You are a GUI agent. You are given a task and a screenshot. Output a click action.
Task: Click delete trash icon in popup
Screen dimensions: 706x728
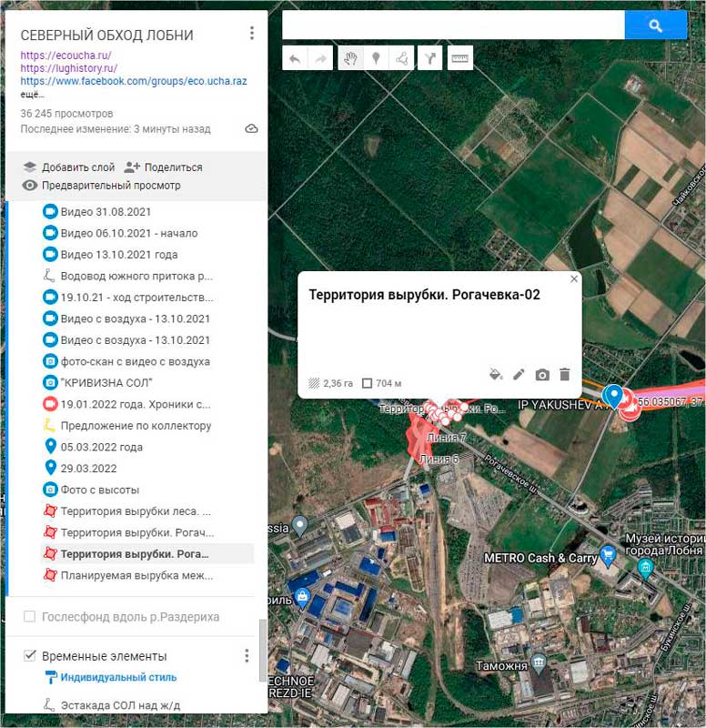pos(564,374)
